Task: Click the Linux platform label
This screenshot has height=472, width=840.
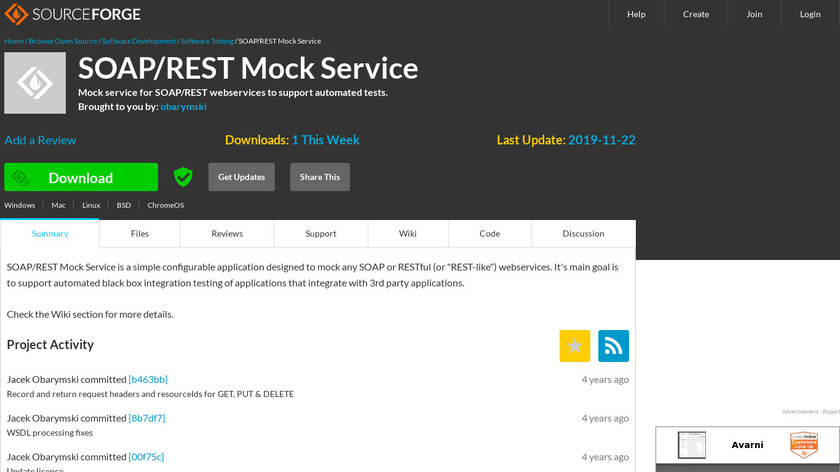Action: click(91, 205)
